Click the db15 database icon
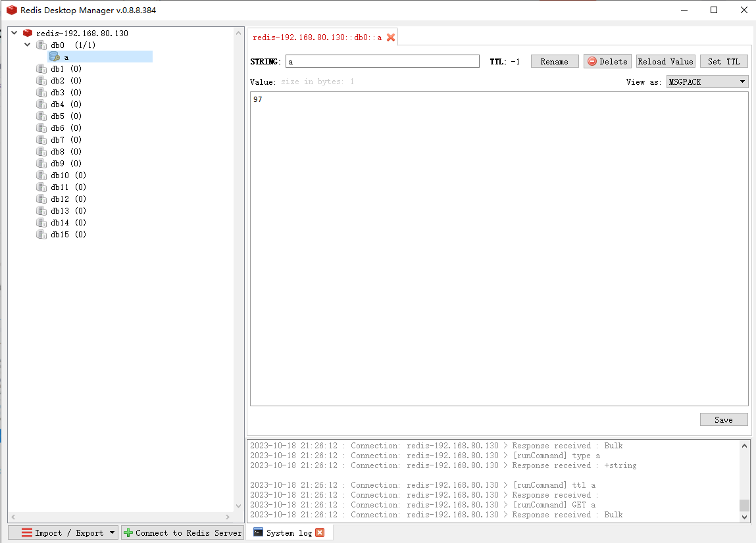The image size is (756, 543). point(41,234)
